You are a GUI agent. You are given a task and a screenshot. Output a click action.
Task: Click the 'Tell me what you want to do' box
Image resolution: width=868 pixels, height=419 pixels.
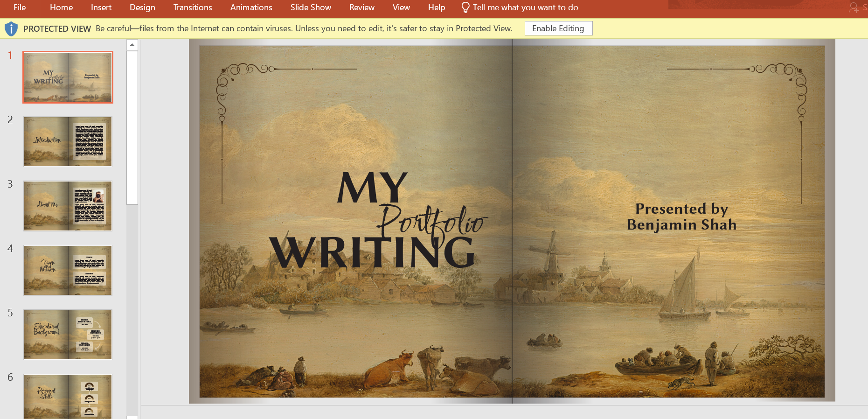(525, 7)
